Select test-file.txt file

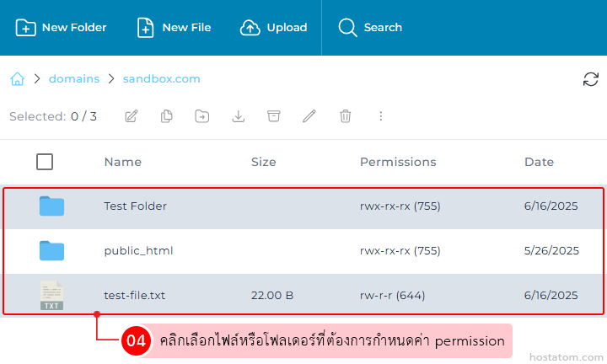click(x=134, y=296)
